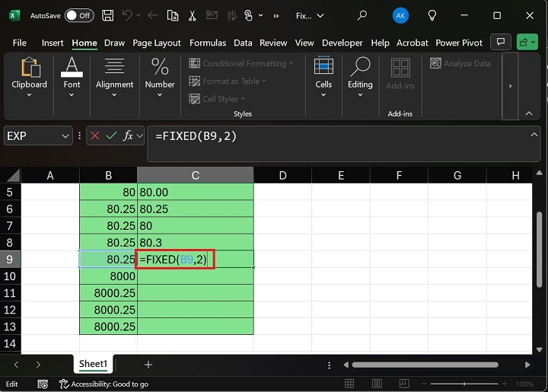This screenshot has width=548, height=392.
Task: Cancel the formula with the X icon
Action: (x=95, y=136)
